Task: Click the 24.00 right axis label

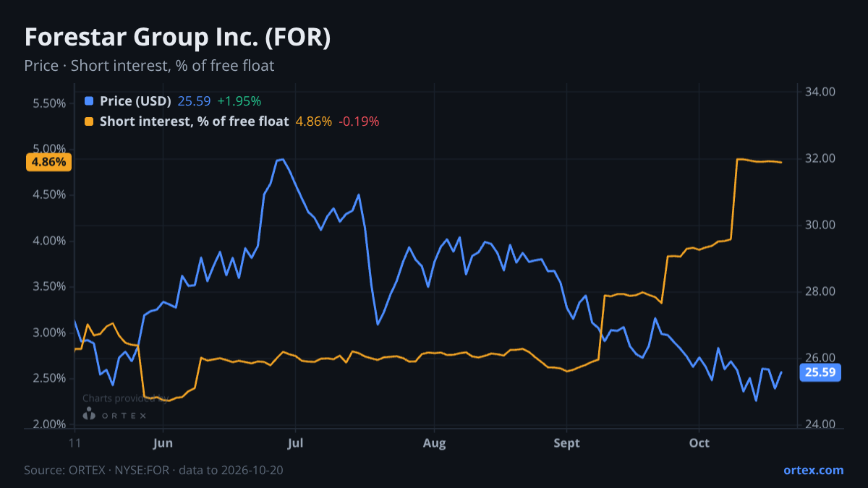Action: 820,424
